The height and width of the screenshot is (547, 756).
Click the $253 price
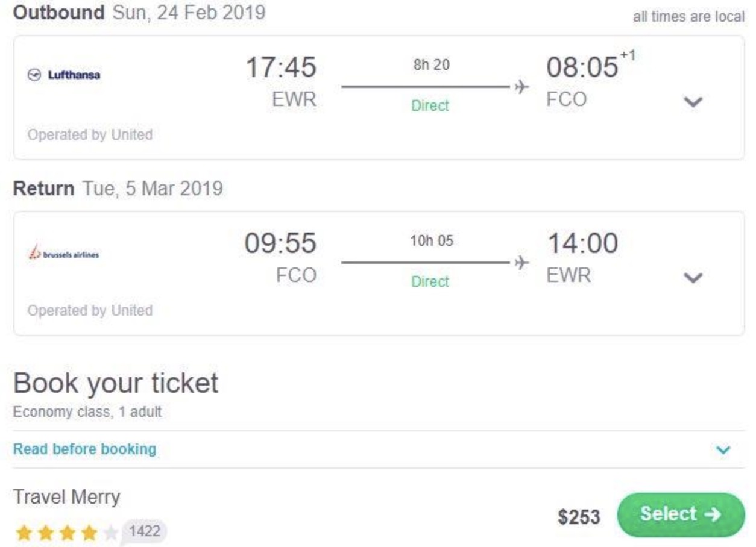coord(579,517)
